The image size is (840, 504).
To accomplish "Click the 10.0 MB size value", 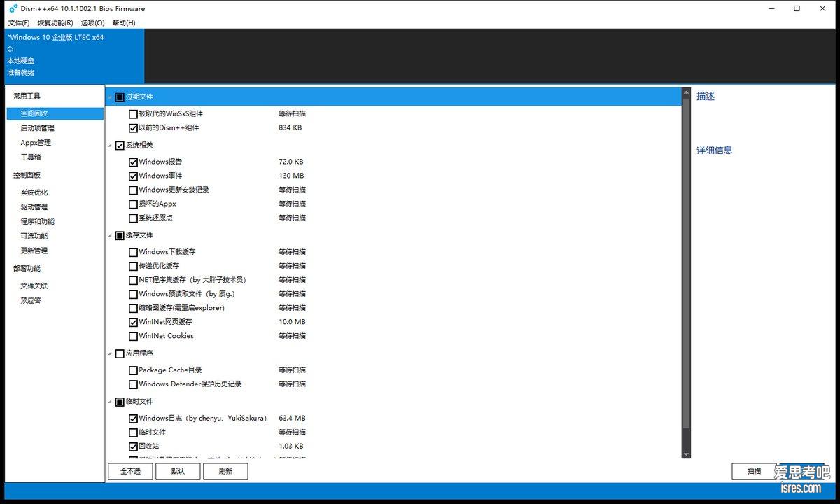I will [x=293, y=322].
